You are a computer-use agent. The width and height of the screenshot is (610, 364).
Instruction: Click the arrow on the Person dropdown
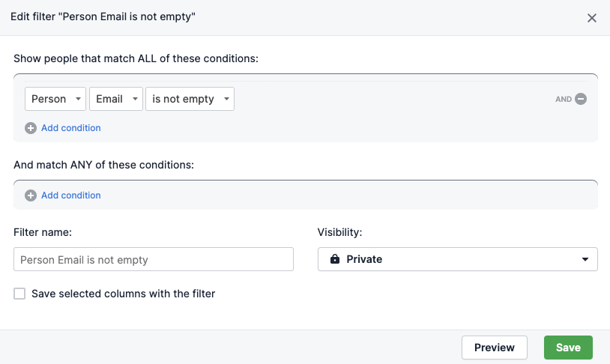click(x=78, y=99)
